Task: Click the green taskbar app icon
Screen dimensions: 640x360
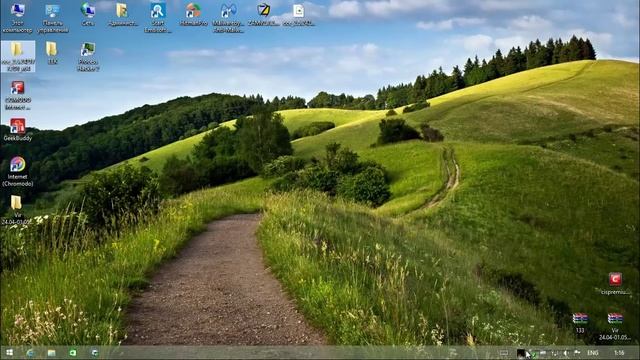Action: point(73,353)
